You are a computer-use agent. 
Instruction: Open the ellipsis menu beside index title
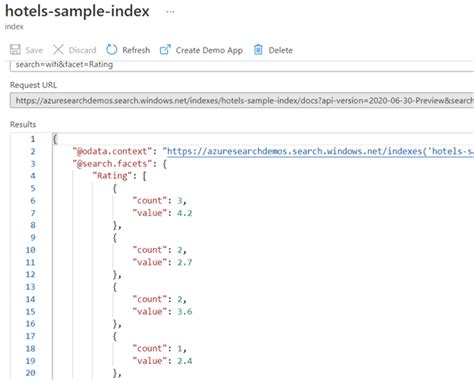pyautogui.click(x=170, y=12)
